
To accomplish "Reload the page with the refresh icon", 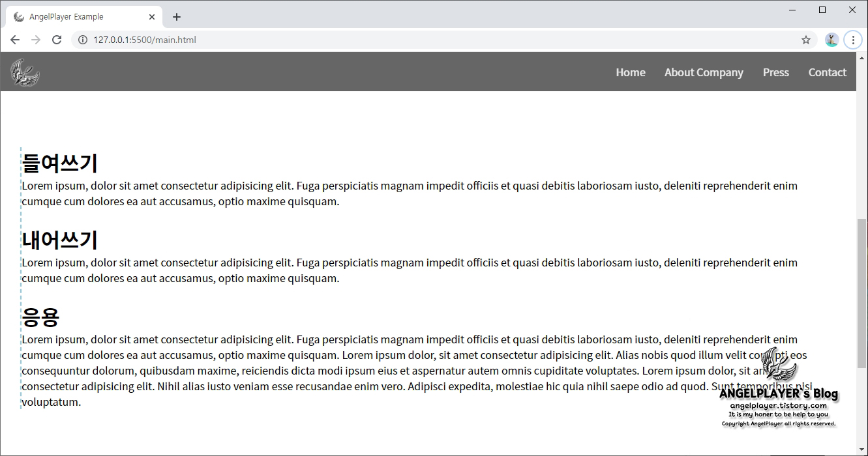I will click(57, 40).
